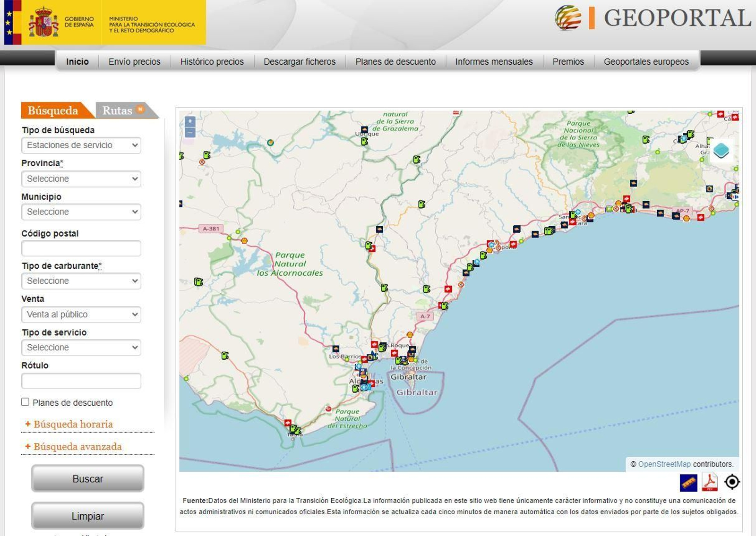Open Envío precios menu

click(134, 61)
